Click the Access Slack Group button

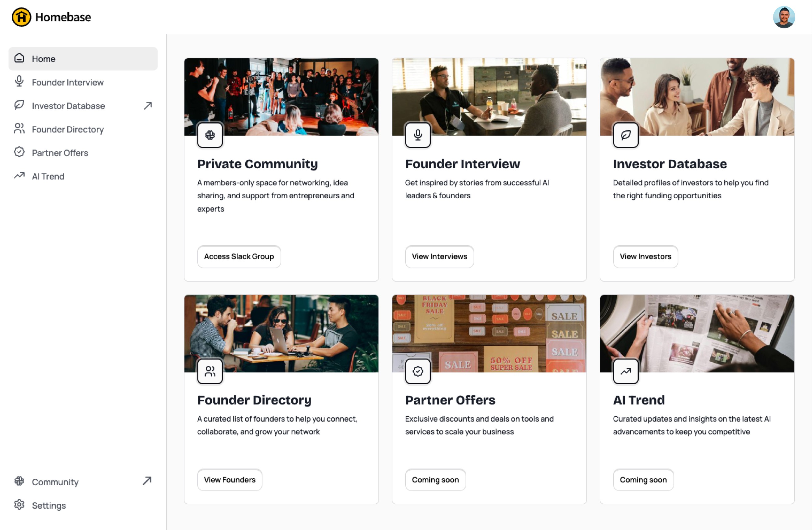pyautogui.click(x=239, y=256)
